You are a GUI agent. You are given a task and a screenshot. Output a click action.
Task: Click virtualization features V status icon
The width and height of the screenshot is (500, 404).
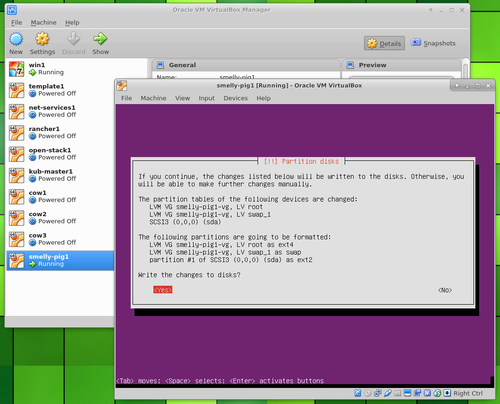tap(427, 393)
